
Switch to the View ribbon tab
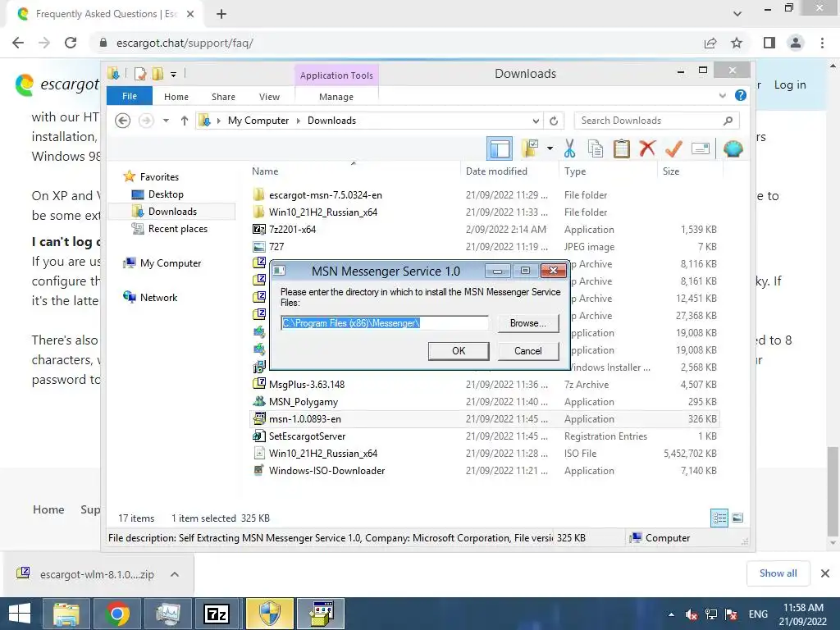tap(269, 97)
